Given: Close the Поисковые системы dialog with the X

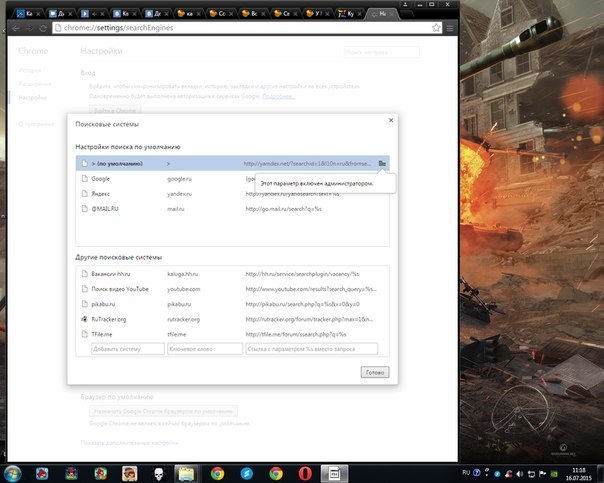Looking at the screenshot, I should 391,120.
